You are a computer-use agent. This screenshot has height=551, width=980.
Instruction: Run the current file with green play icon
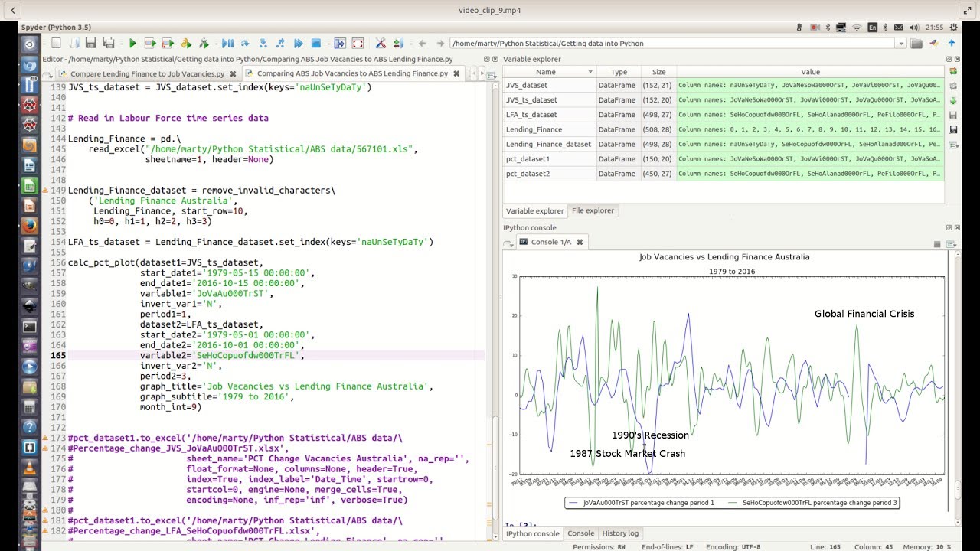pos(132,44)
